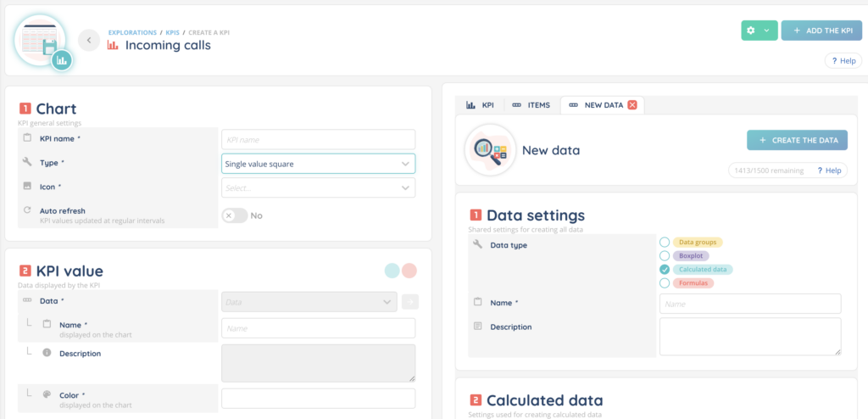Switch to the Items tab

click(531, 105)
